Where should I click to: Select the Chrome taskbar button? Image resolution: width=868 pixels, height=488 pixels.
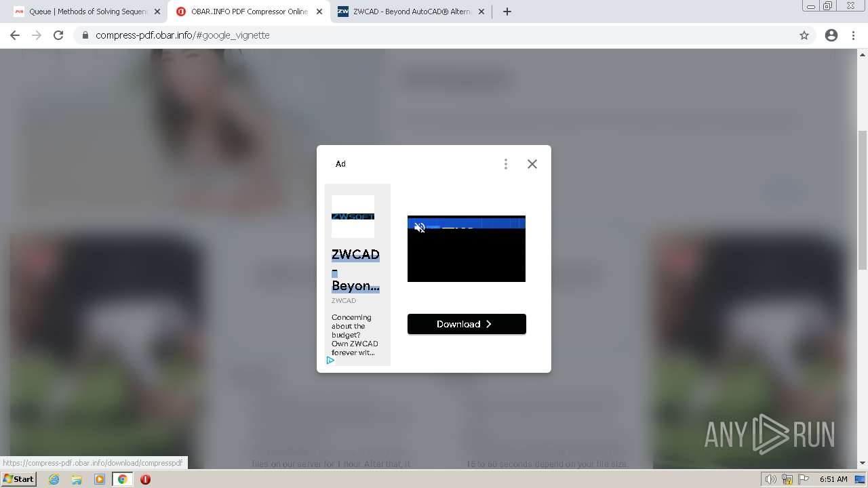pos(123,479)
